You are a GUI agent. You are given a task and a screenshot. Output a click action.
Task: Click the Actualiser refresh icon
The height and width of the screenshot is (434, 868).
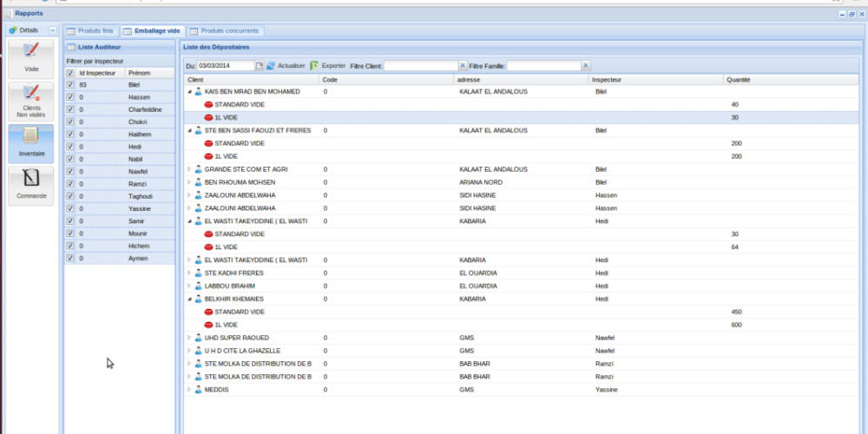271,66
